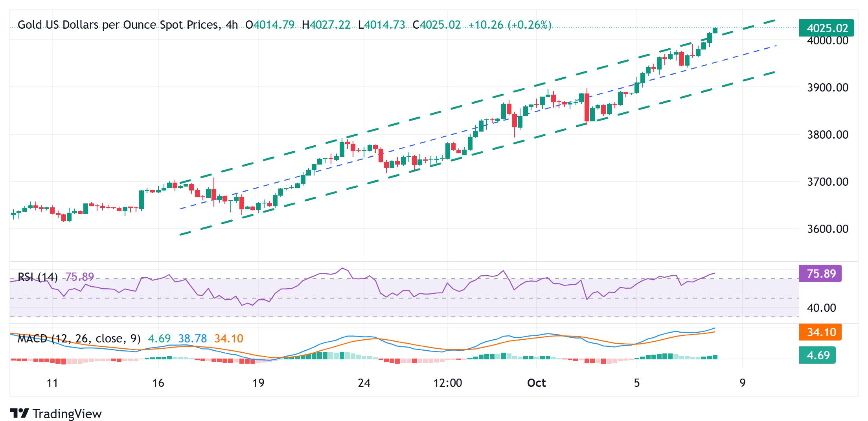Click the +10.26 (+0.26%) change value

pyautogui.click(x=510, y=25)
